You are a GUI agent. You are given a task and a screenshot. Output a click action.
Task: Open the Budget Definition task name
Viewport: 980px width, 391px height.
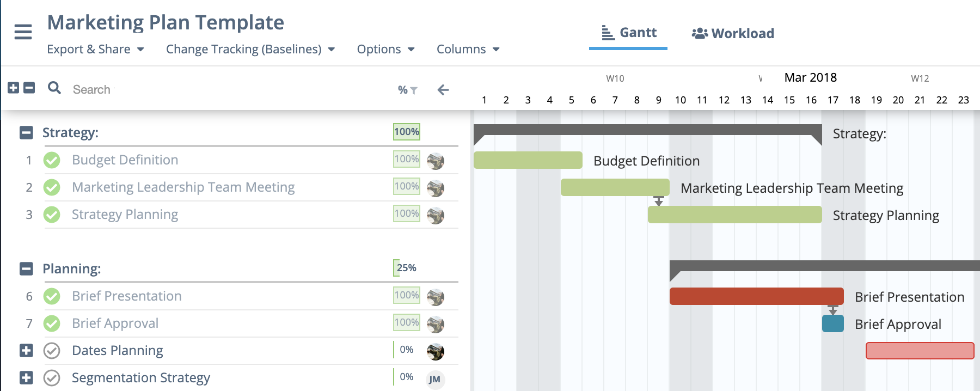(125, 160)
